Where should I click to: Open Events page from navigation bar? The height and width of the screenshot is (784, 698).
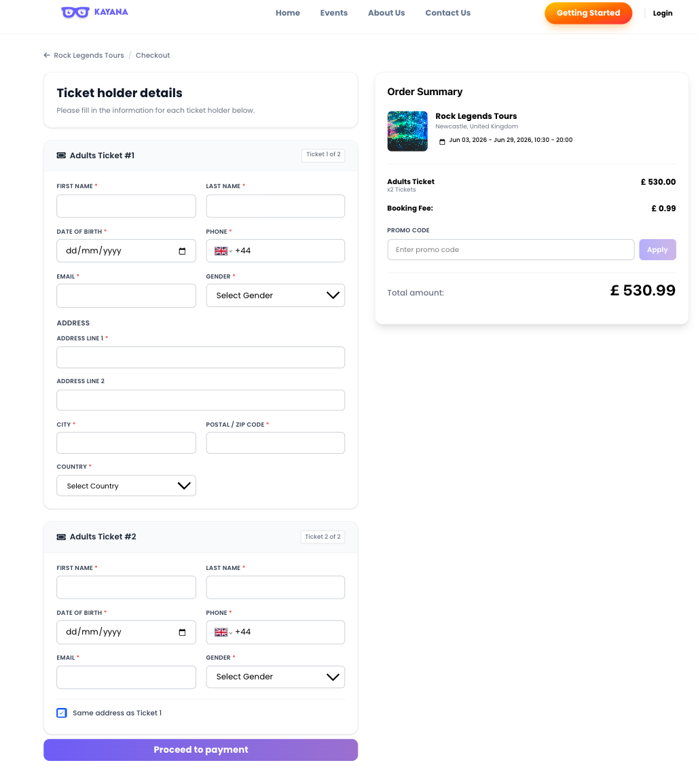pos(334,13)
